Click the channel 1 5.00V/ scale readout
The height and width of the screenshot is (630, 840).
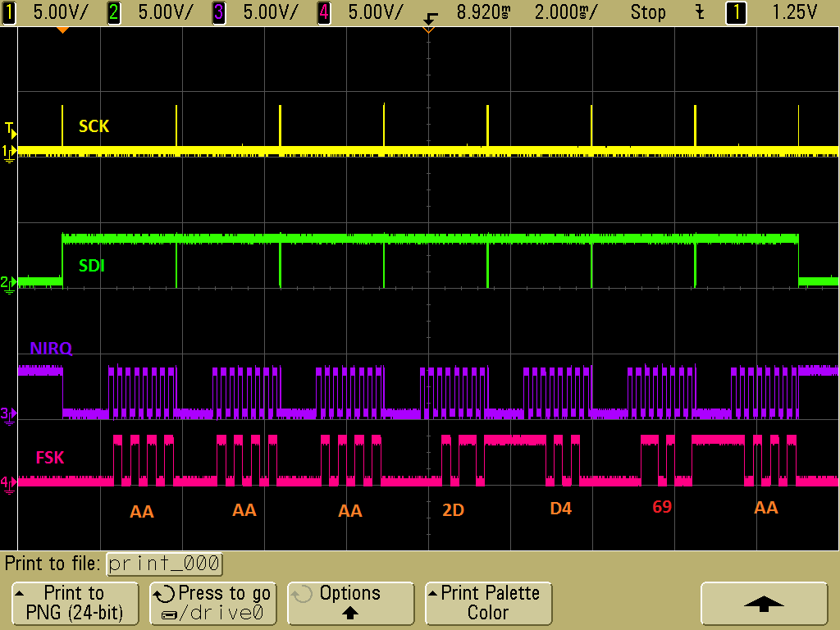(60, 12)
